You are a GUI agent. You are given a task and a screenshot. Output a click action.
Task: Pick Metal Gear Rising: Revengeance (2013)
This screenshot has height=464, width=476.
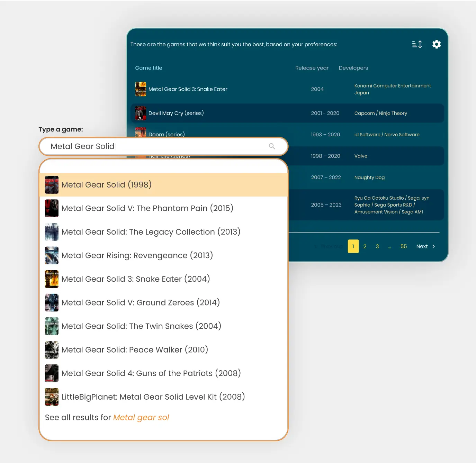(164, 255)
